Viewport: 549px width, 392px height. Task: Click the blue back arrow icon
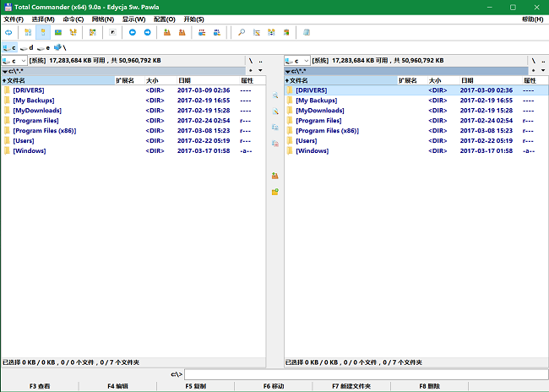133,33
